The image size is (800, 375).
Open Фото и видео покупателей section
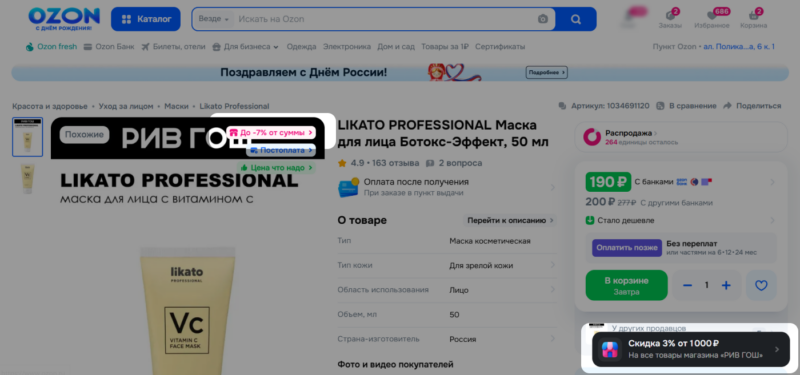(395, 364)
